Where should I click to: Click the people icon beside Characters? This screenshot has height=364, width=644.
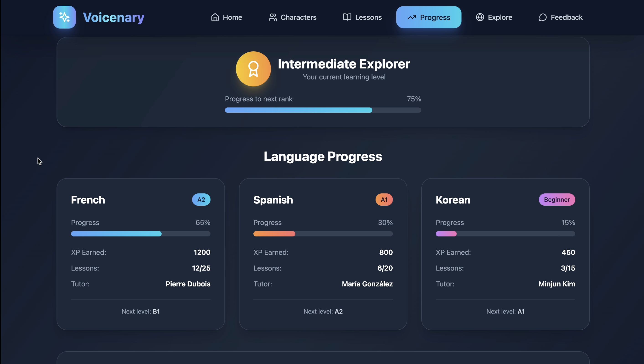point(273,17)
